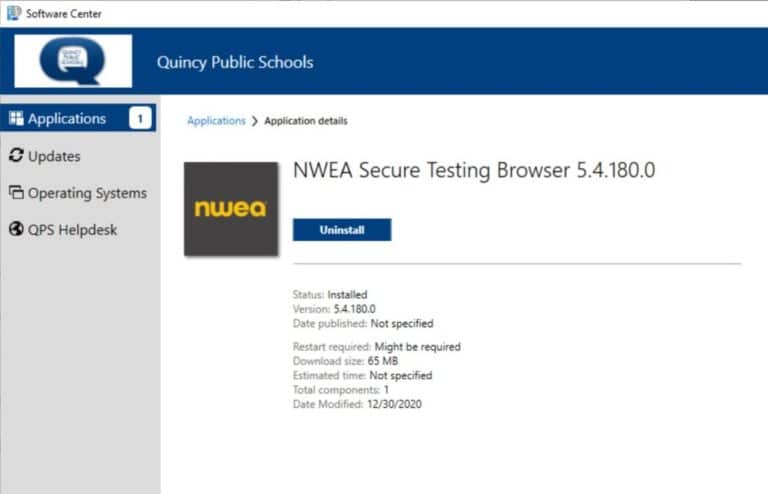Image resolution: width=768 pixels, height=494 pixels.
Task: Click the Quincy Public Schools Q logo
Action: pos(73,61)
